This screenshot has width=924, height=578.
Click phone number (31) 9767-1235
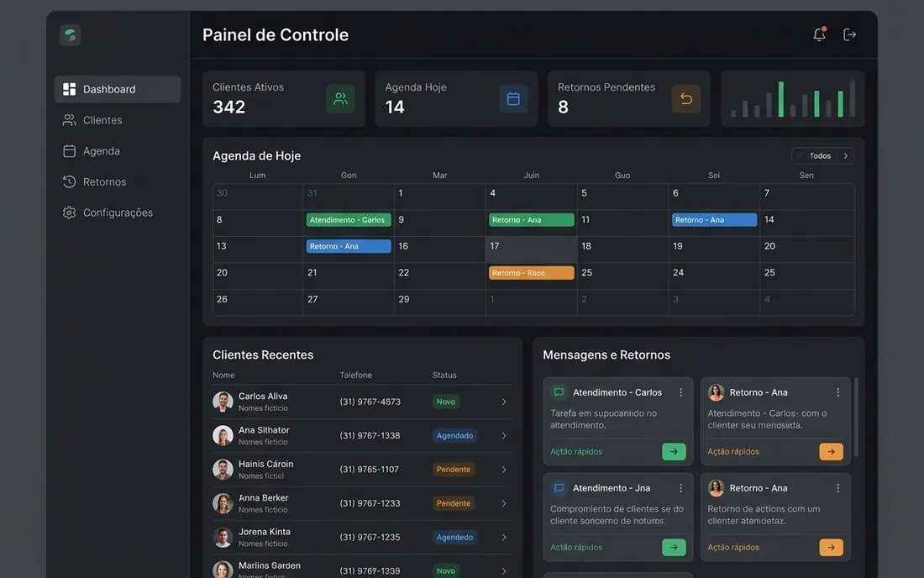pyautogui.click(x=370, y=538)
